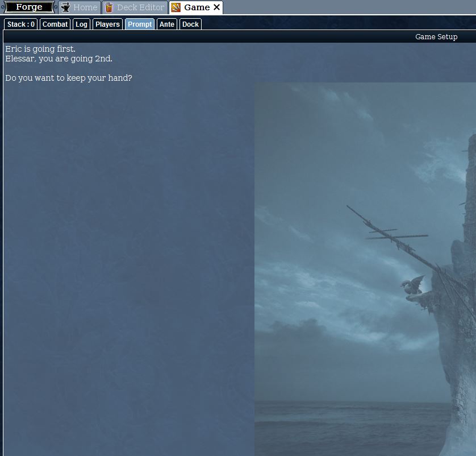Switch to the Players panel tab
This screenshot has width=476, height=456.
tap(107, 24)
